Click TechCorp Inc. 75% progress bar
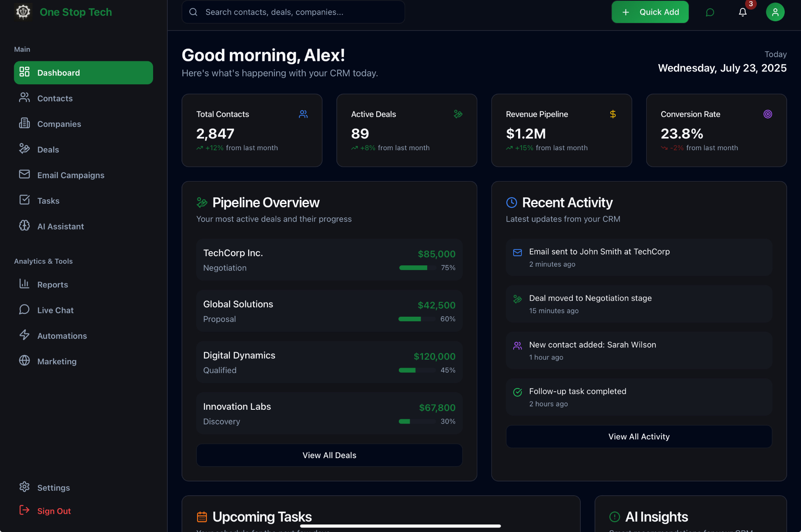This screenshot has width=801, height=532. [x=418, y=268]
